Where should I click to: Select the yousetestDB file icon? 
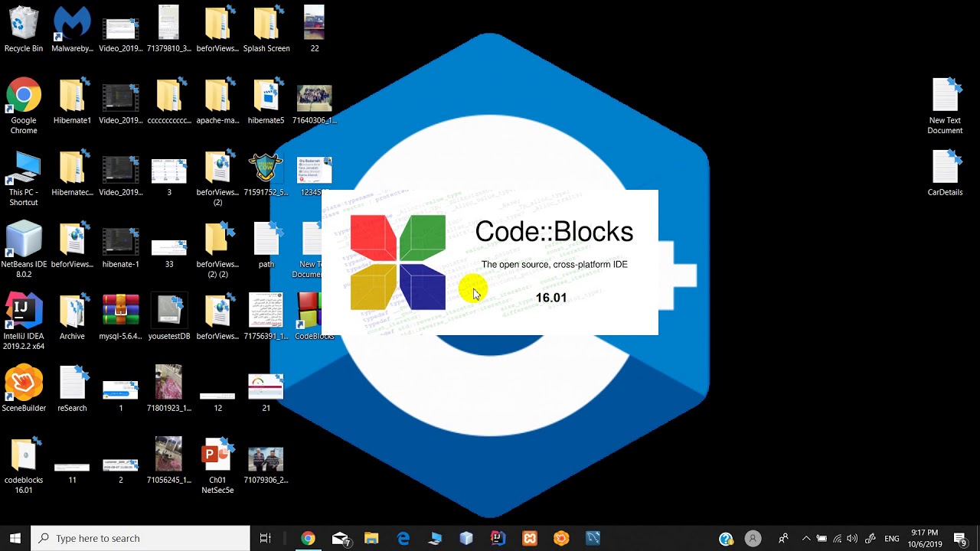168,317
